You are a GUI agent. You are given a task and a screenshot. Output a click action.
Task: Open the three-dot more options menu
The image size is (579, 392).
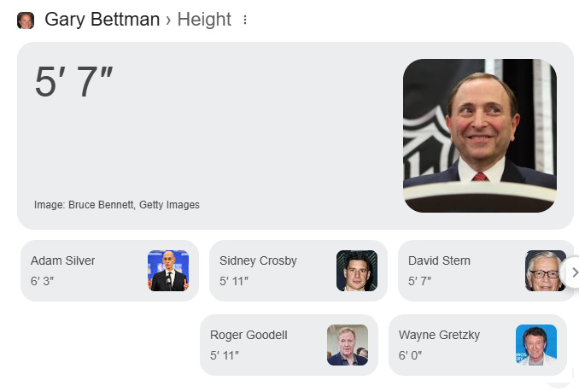click(245, 20)
